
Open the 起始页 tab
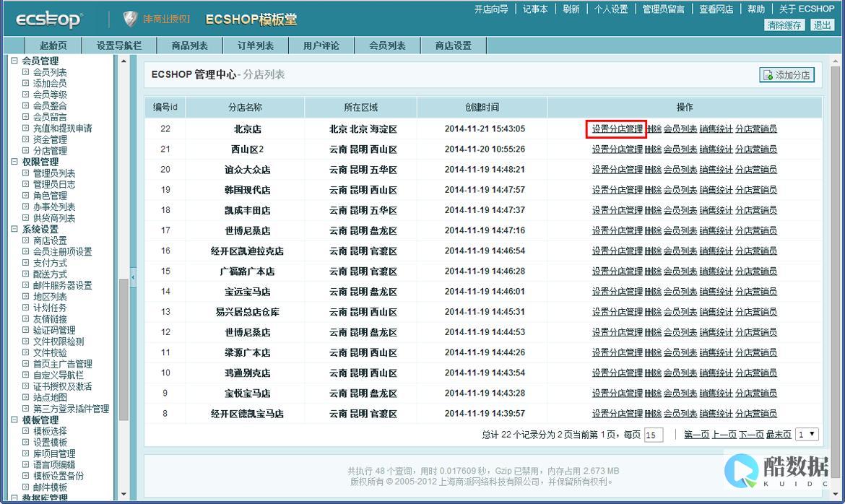point(53,45)
